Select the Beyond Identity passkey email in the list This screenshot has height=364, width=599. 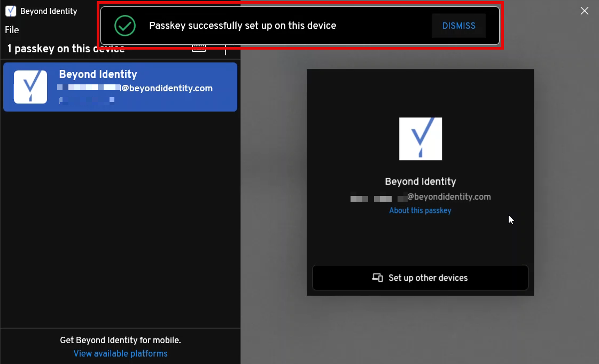pos(135,88)
